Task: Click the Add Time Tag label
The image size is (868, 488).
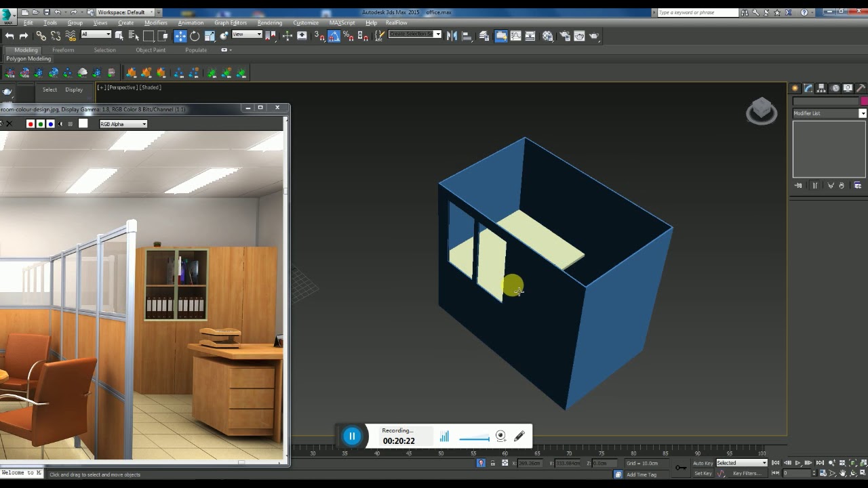Action: point(642,474)
